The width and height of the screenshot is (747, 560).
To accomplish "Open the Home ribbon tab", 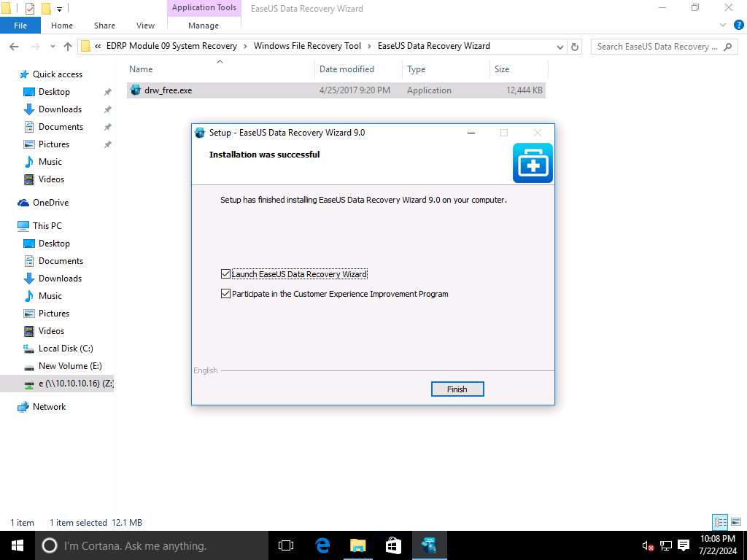I will click(x=62, y=26).
